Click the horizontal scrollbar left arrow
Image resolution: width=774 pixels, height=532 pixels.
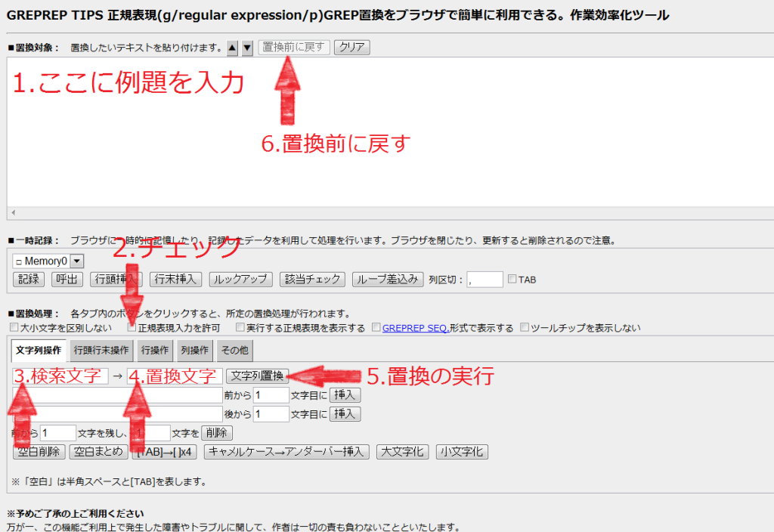pyautogui.click(x=13, y=213)
